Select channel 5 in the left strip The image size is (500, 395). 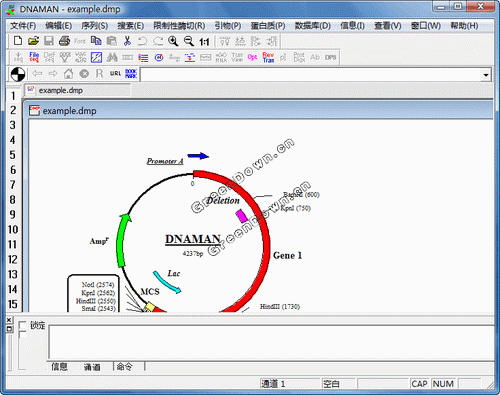point(13,155)
